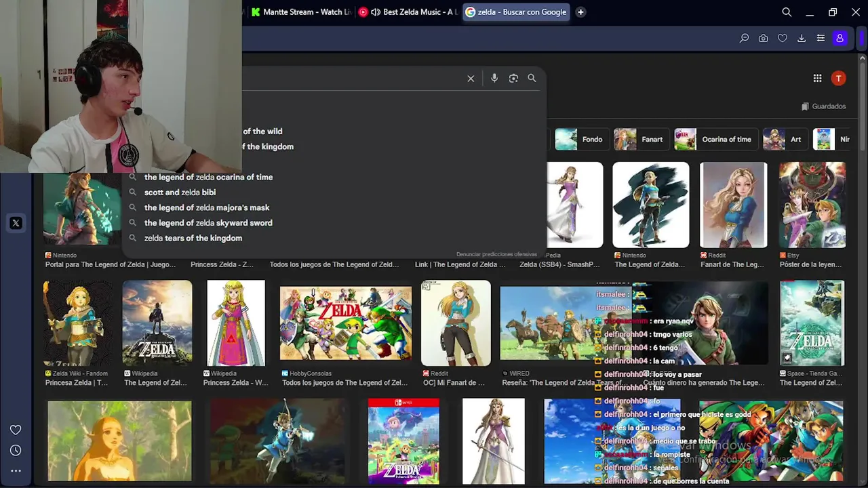Open Google Lens image search icon
The height and width of the screenshot is (488, 868).
tap(513, 79)
